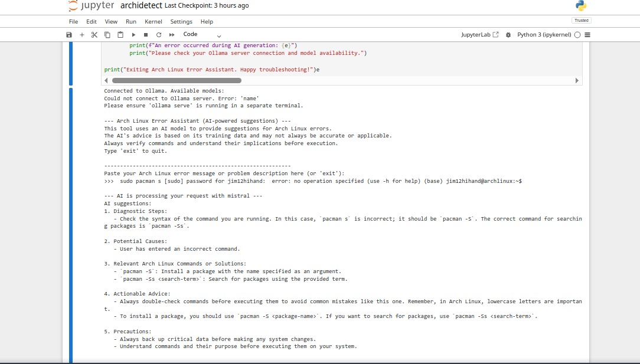Click 'Always back up critical data' line
The image size is (640, 364).
[215, 339]
